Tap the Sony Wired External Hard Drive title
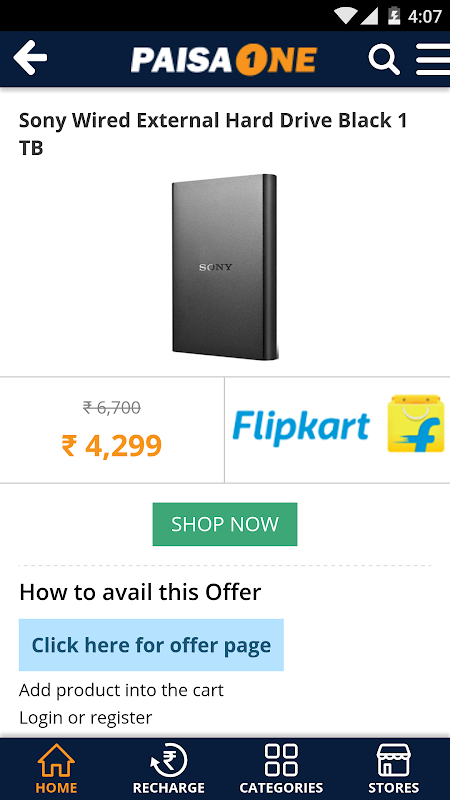 pos(213,134)
